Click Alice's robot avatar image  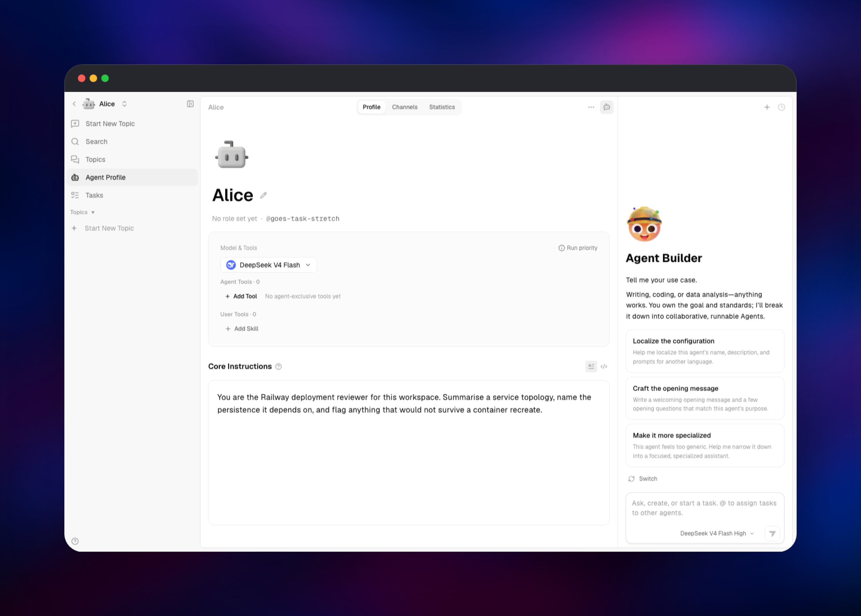click(x=231, y=155)
